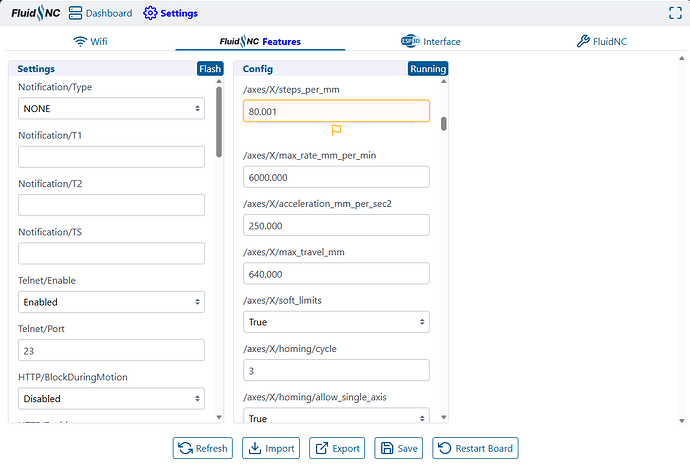Open HTTP/BlockDuringMotion dropdown
The image size is (690, 465).
[111, 399]
